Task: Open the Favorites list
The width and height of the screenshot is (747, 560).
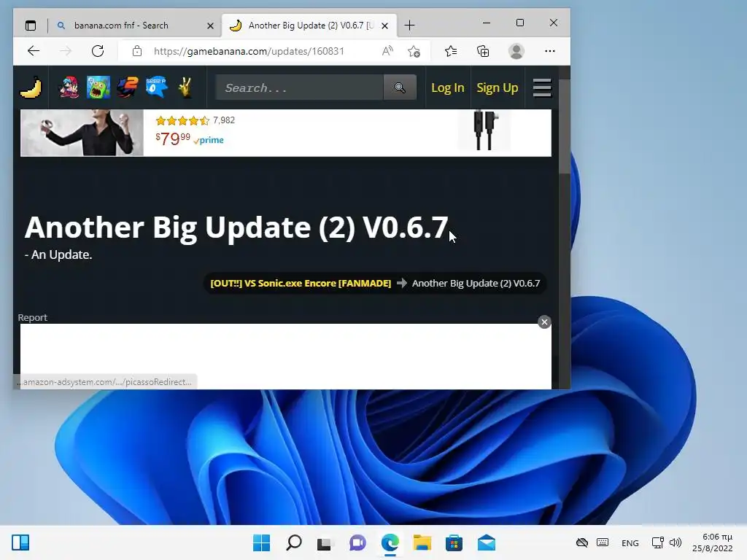Action: coord(451,51)
